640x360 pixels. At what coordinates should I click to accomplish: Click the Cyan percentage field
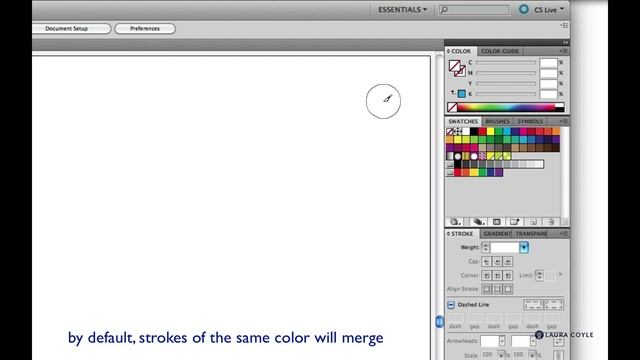tap(548, 62)
